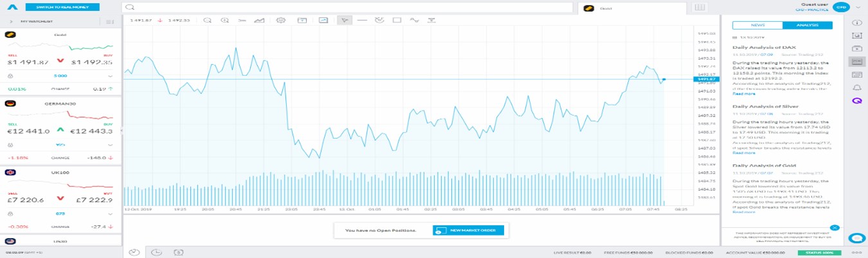This screenshot has height=258, width=868.
Task: Select the horizontal line drawing tool
Action: (362, 20)
